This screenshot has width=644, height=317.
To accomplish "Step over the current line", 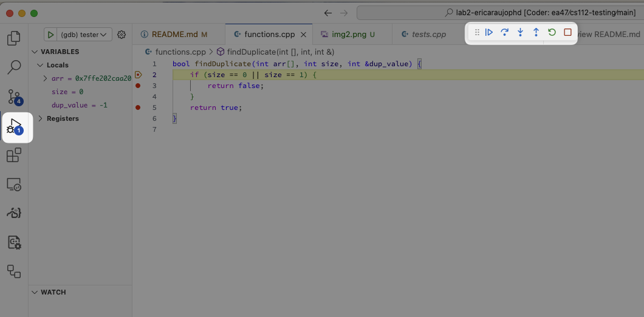I will coord(504,33).
